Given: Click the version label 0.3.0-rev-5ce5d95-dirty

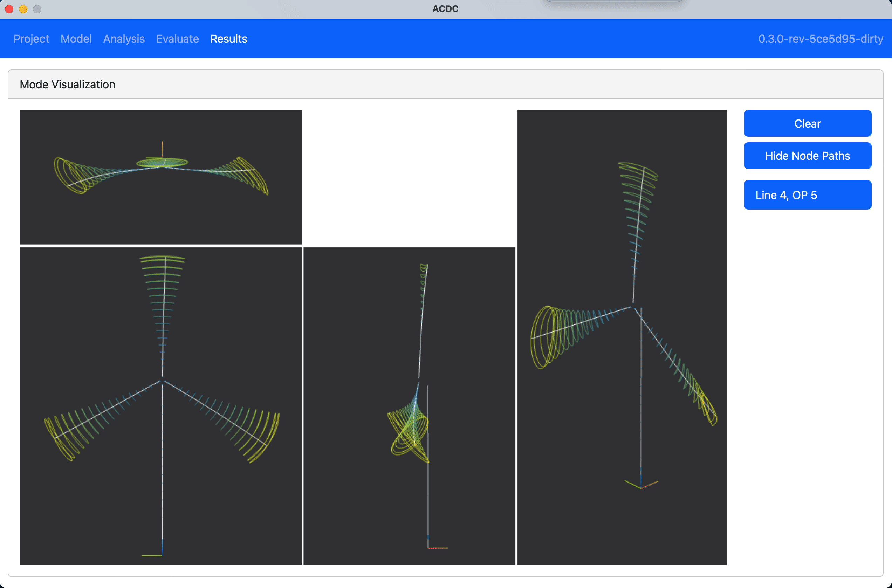Looking at the screenshot, I should coord(821,39).
